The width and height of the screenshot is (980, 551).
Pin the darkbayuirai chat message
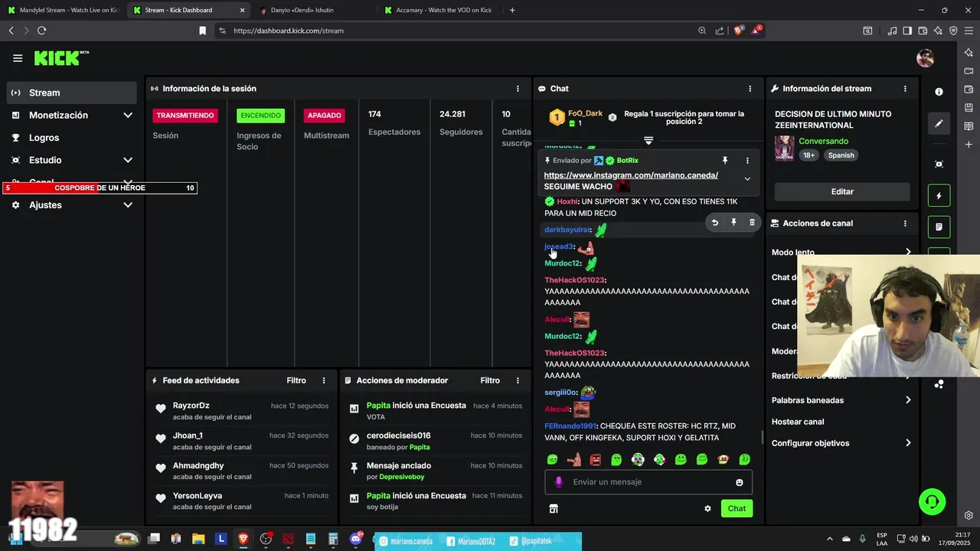(x=733, y=223)
